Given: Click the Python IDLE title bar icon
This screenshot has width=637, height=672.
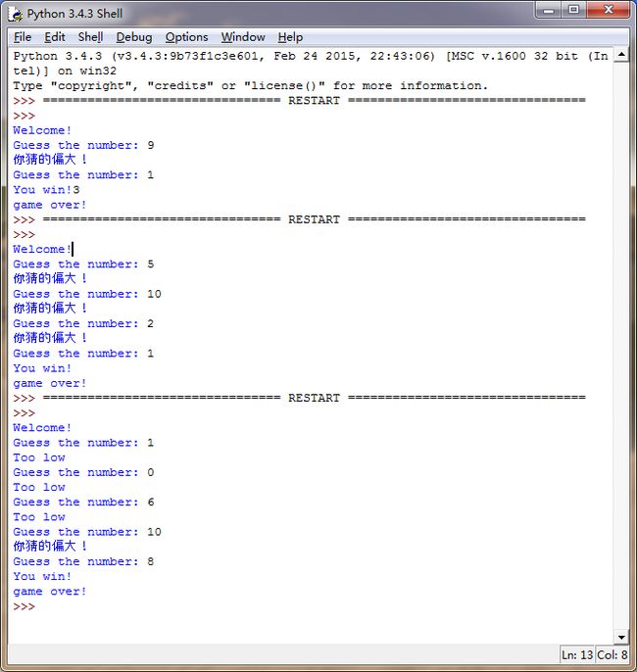Looking at the screenshot, I should (16, 15).
